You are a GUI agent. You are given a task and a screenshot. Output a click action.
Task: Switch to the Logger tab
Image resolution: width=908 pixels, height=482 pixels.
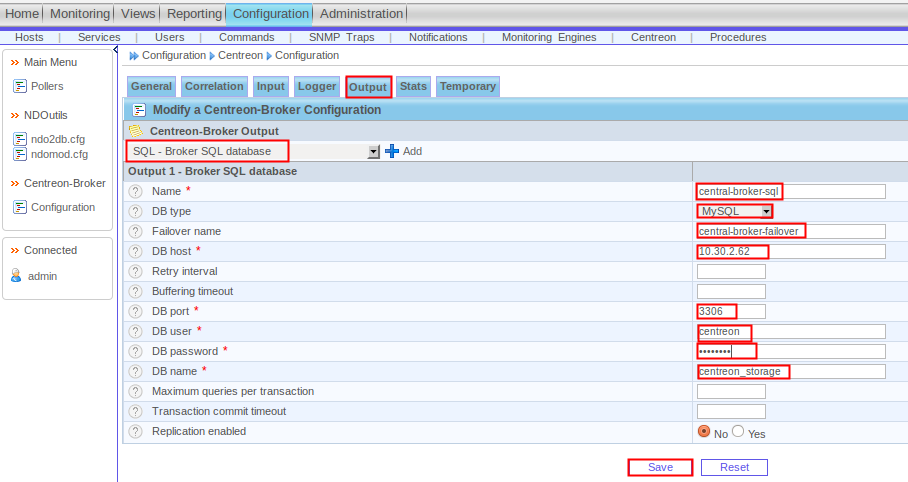pyautogui.click(x=317, y=86)
